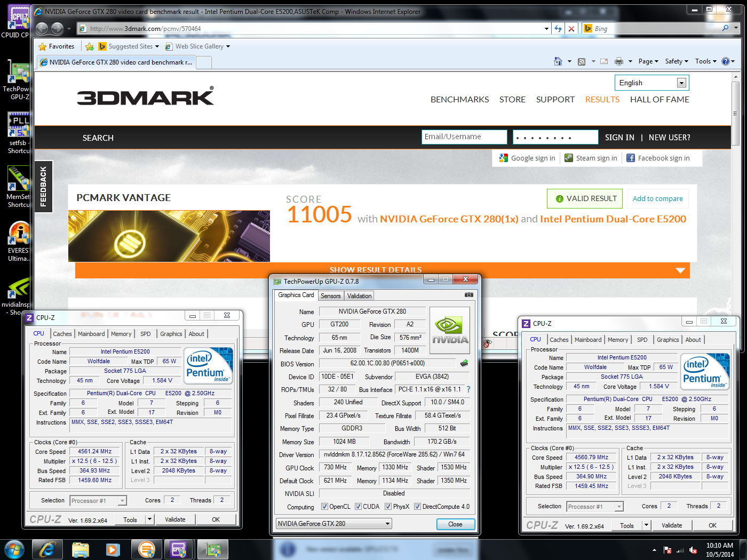This screenshot has height=560, width=747.
Task: Click the Email/Username input field
Action: [464, 137]
